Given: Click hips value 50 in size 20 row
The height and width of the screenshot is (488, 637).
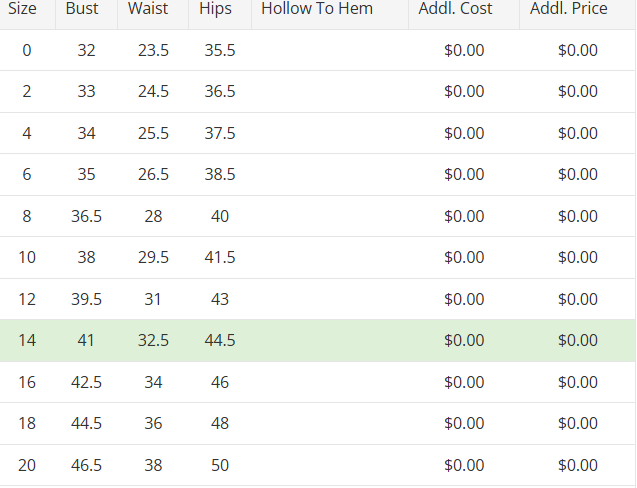Looking at the screenshot, I should (x=219, y=465).
